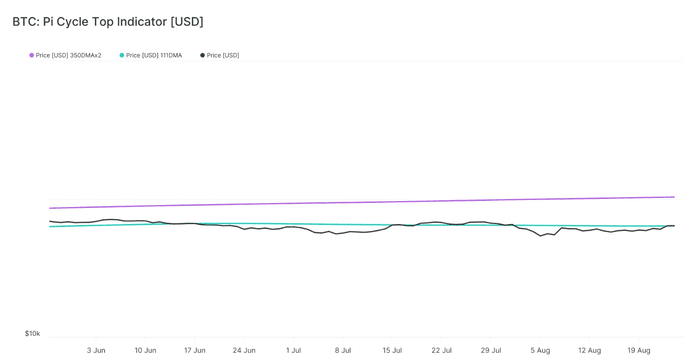This screenshot has height=360, width=700.
Task: Select the 17 Jun date tick
Action: point(195,351)
